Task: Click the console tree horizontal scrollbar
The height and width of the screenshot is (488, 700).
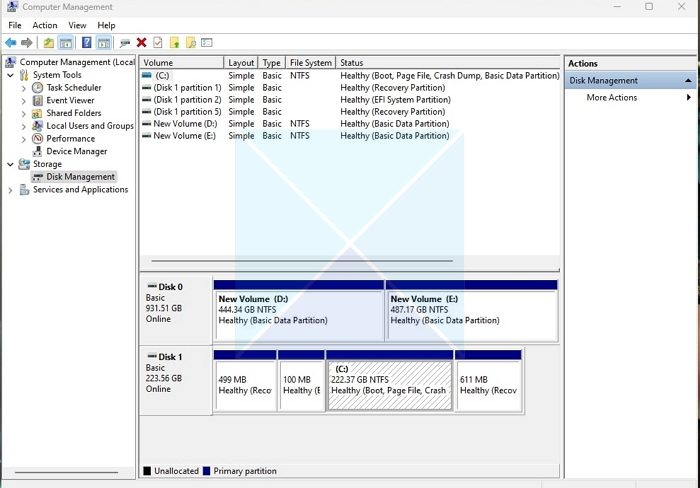Action: (x=66, y=472)
